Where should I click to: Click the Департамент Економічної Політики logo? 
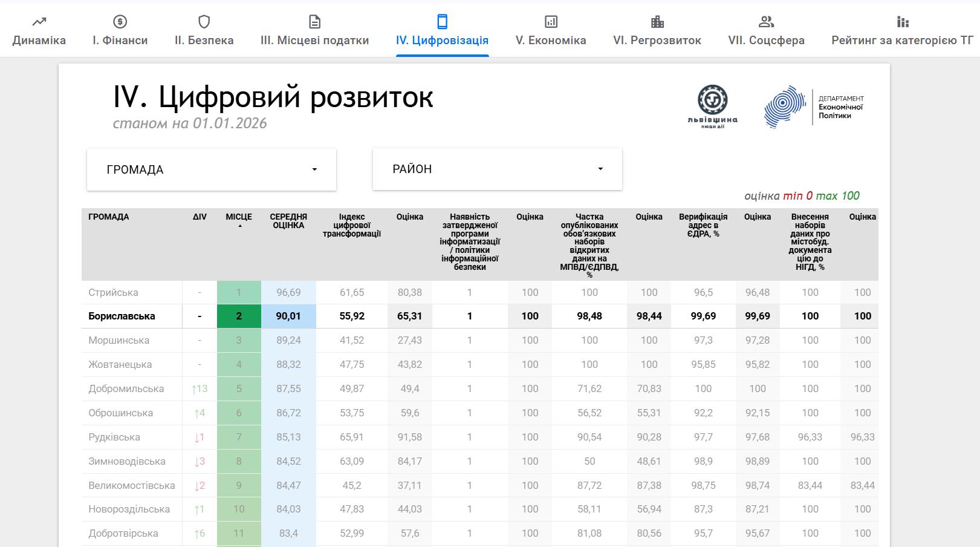click(x=814, y=107)
